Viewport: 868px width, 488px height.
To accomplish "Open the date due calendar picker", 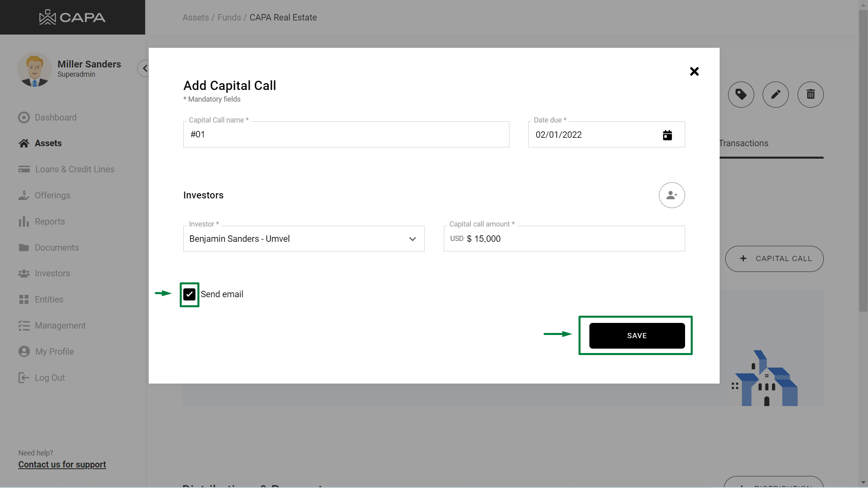I will [667, 135].
